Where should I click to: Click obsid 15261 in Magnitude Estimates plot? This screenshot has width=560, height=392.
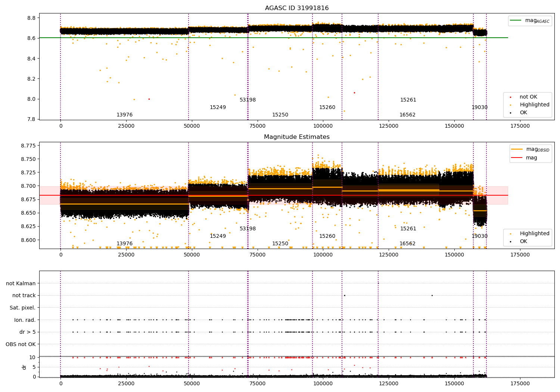pos(408,229)
